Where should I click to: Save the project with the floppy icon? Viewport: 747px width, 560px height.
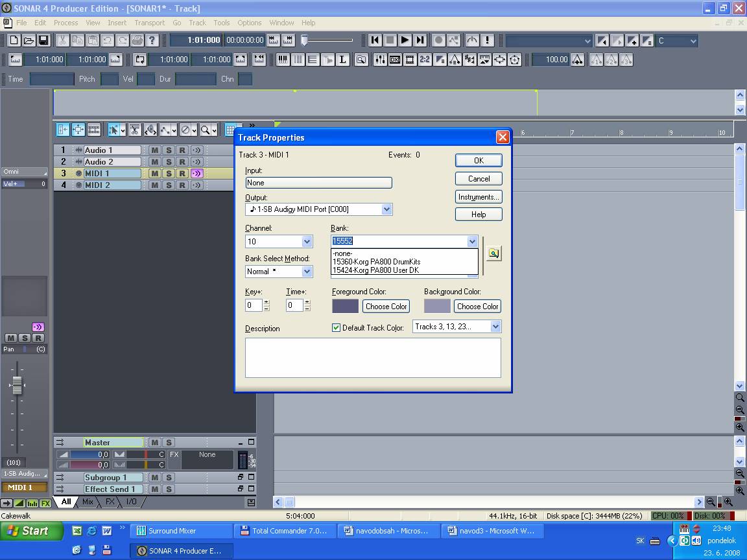click(44, 40)
